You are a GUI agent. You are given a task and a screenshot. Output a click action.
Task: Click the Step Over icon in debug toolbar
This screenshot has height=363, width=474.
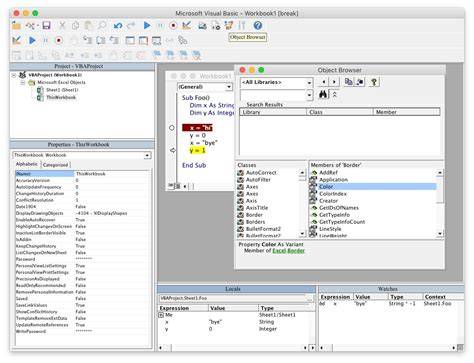101,41
